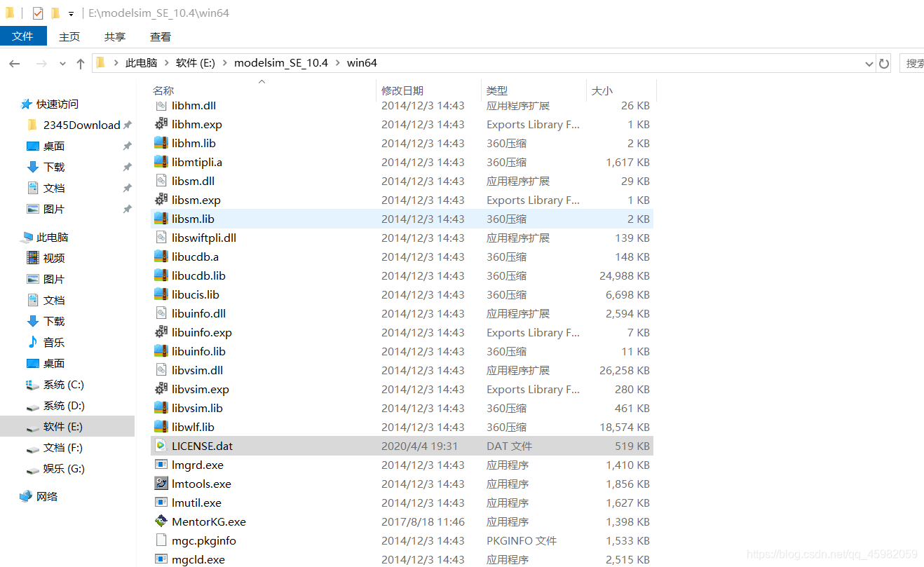Click the 2020/4/4 19:31 date value
Screen dimensions: 924x567
pyautogui.click(x=419, y=446)
